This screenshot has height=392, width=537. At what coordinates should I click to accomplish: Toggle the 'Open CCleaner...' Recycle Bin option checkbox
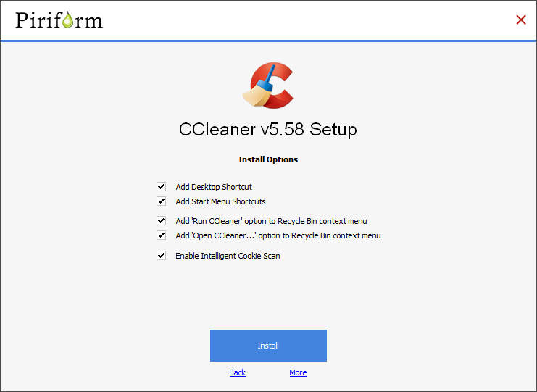point(162,235)
